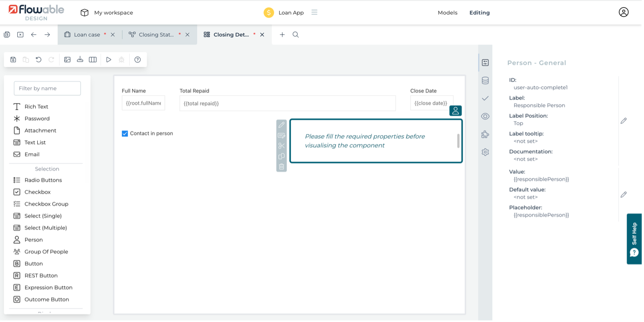Viewport: 644px width, 322px height.
Task: Go to the Models menu item
Action: pyautogui.click(x=447, y=13)
